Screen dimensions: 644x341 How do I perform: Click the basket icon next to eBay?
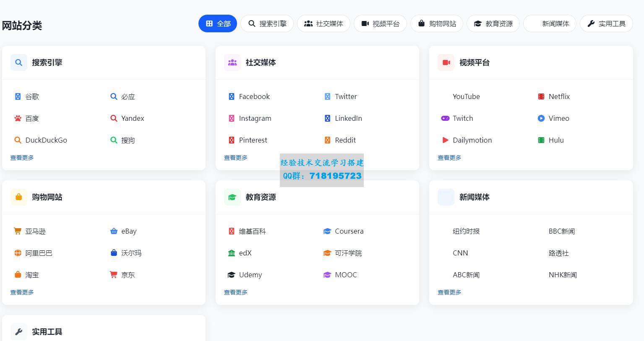point(114,231)
